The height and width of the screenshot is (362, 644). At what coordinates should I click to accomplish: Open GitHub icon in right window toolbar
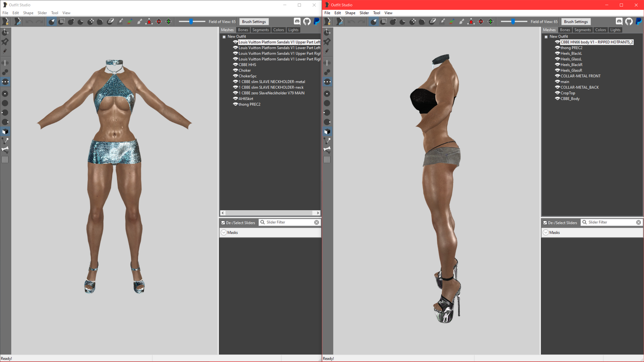(x=629, y=21)
